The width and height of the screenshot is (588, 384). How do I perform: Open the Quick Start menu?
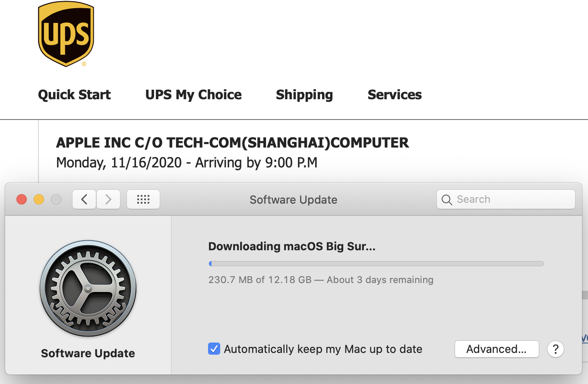coord(74,94)
